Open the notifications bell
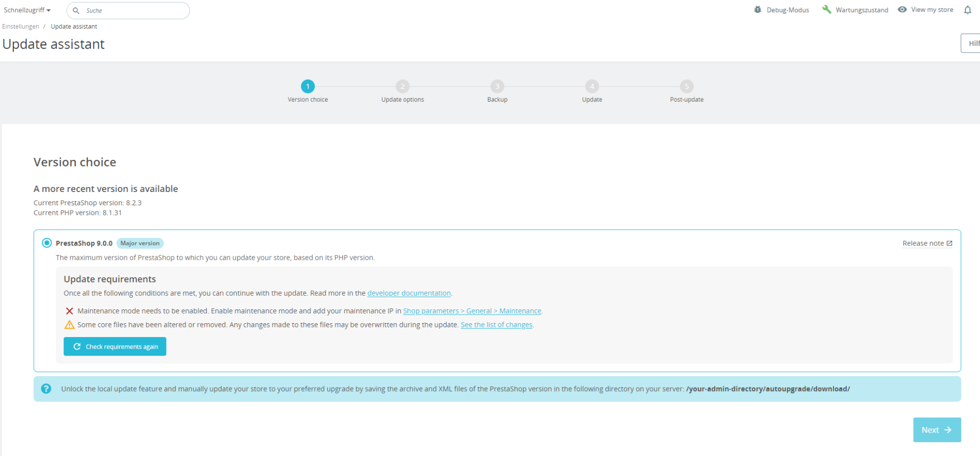 [968, 10]
